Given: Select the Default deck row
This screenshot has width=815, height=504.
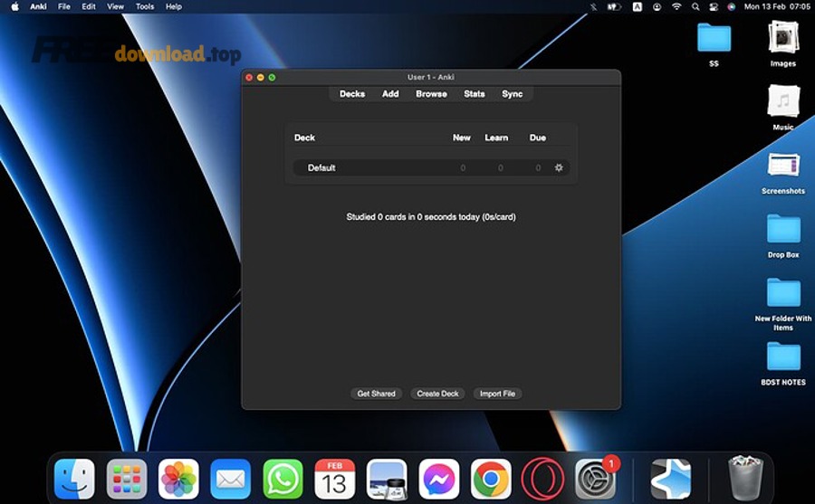Looking at the screenshot, I should coord(321,167).
